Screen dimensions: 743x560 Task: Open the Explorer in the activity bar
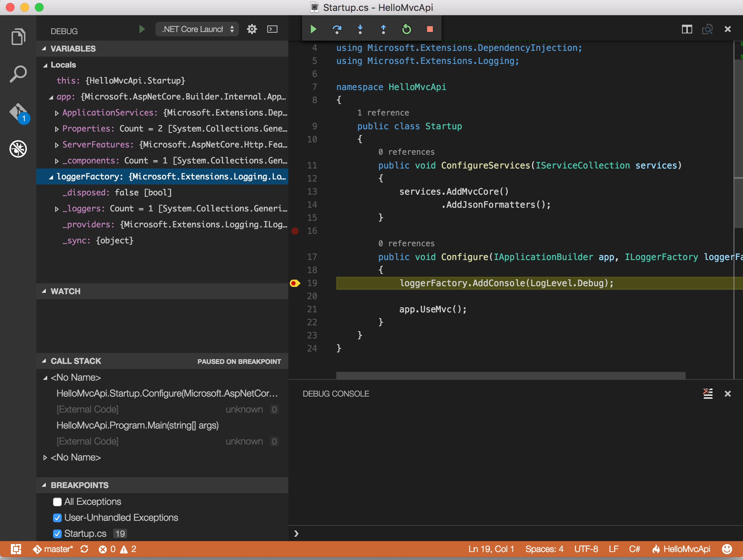point(18,36)
